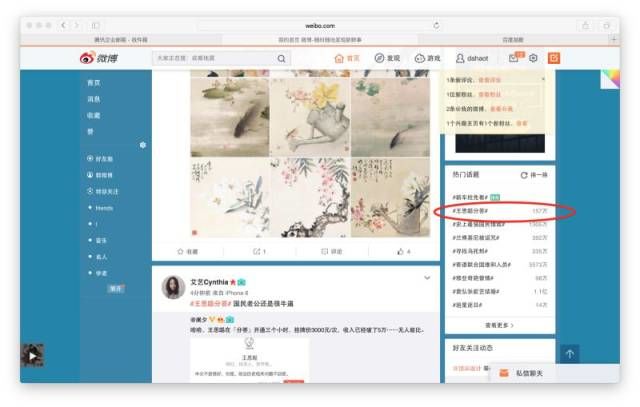Image resolution: width=640 pixels, height=407 pixels.
Task: Open the yellow flower vase painting thumbnail
Action: [x=310, y=117]
